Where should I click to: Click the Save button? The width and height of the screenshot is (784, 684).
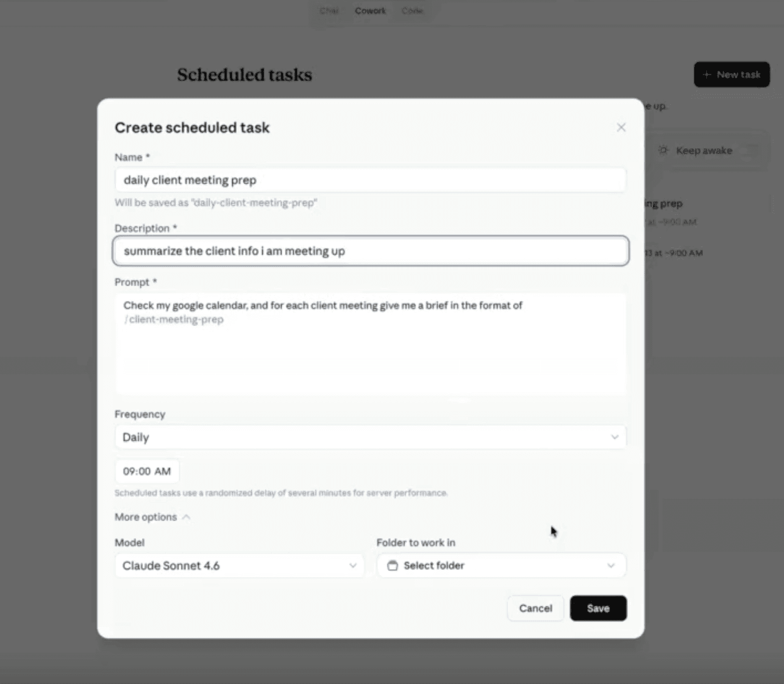coord(597,608)
